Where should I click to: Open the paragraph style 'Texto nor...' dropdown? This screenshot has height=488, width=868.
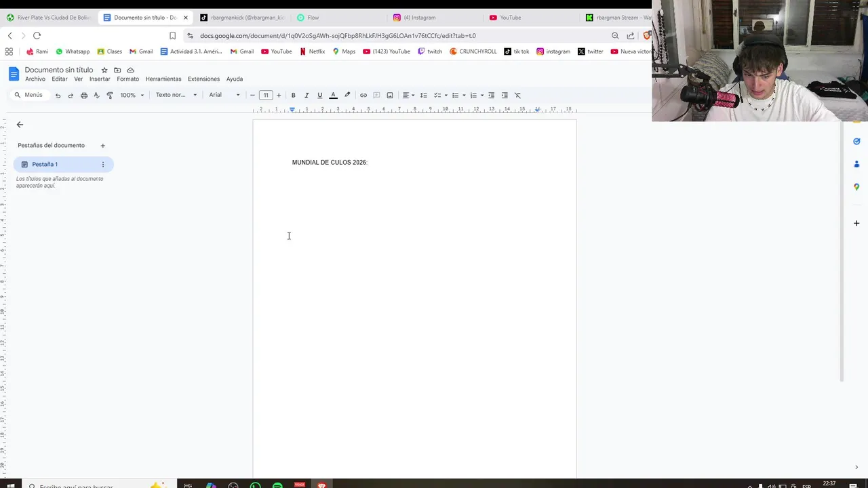[176, 96]
